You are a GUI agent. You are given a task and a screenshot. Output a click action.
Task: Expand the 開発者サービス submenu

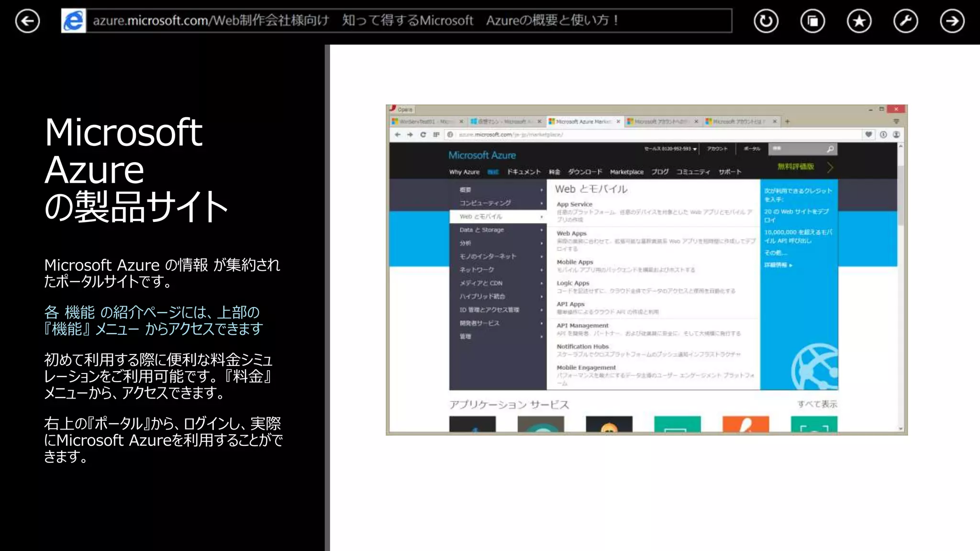click(x=498, y=323)
